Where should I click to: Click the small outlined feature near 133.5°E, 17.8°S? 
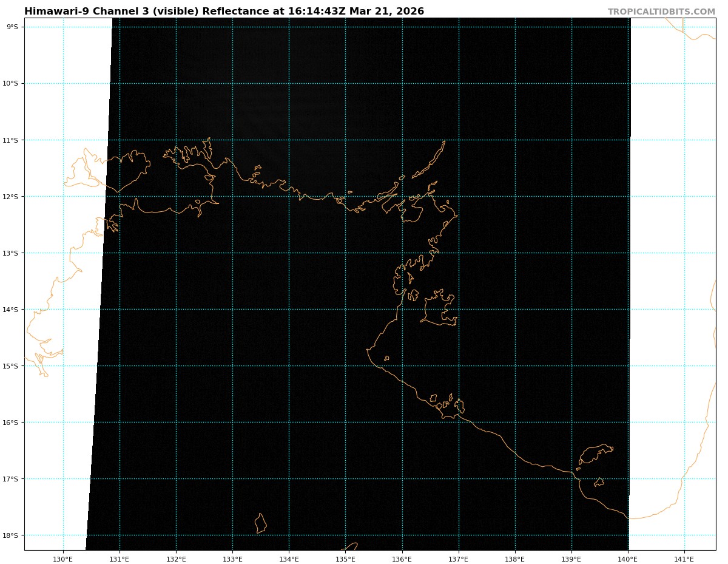pyautogui.click(x=260, y=523)
